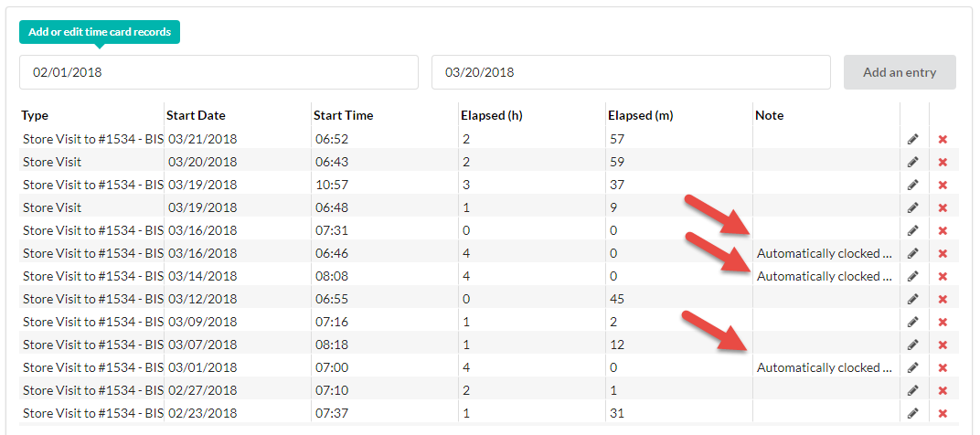Open the 03/14/2018 Automatically clocked note
The height and width of the screenshot is (435, 980).
(x=825, y=276)
